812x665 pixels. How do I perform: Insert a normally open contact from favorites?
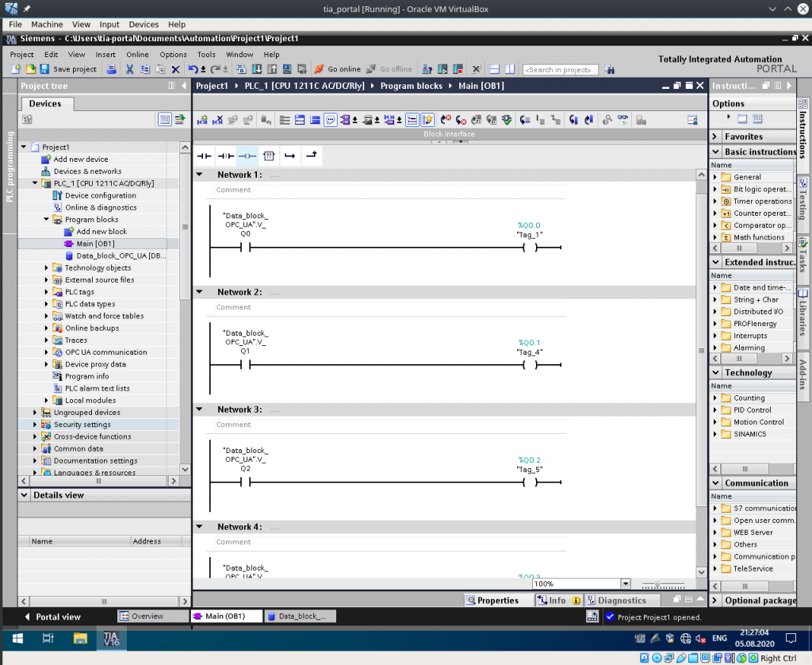(x=204, y=156)
